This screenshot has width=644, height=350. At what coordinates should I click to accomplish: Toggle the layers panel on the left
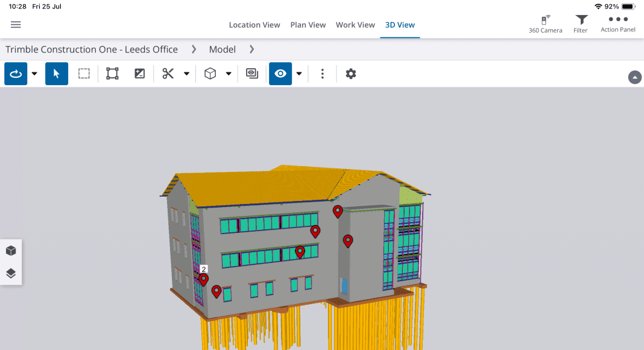pos(11,273)
